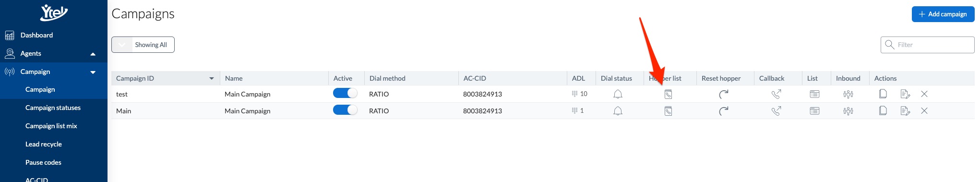
Task: Toggle Active switch for Main campaign
Action: [x=345, y=110]
